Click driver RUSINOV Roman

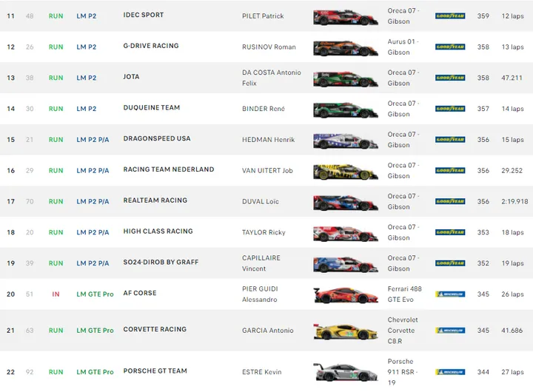pyautogui.click(x=269, y=47)
